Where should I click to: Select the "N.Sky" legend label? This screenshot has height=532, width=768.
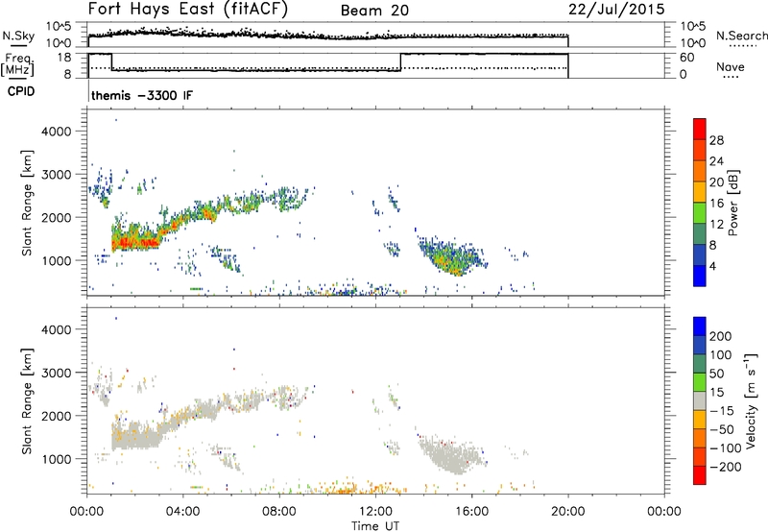pos(18,36)
